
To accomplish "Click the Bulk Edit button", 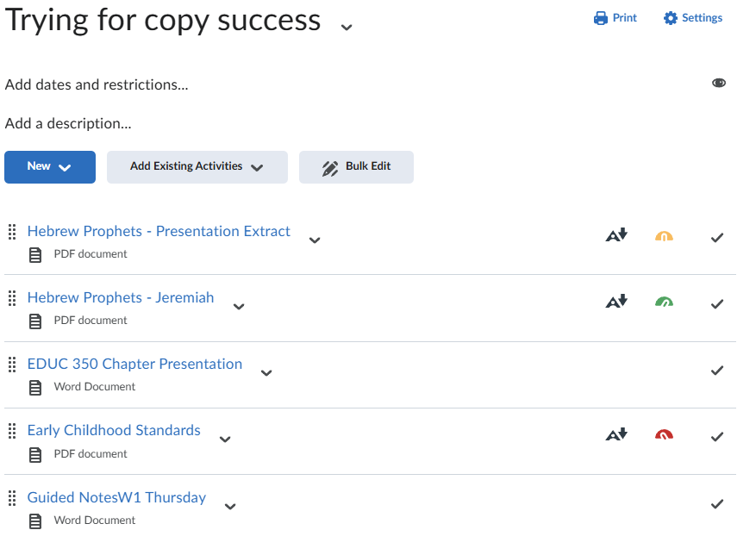I will click(x=356, y=167).
